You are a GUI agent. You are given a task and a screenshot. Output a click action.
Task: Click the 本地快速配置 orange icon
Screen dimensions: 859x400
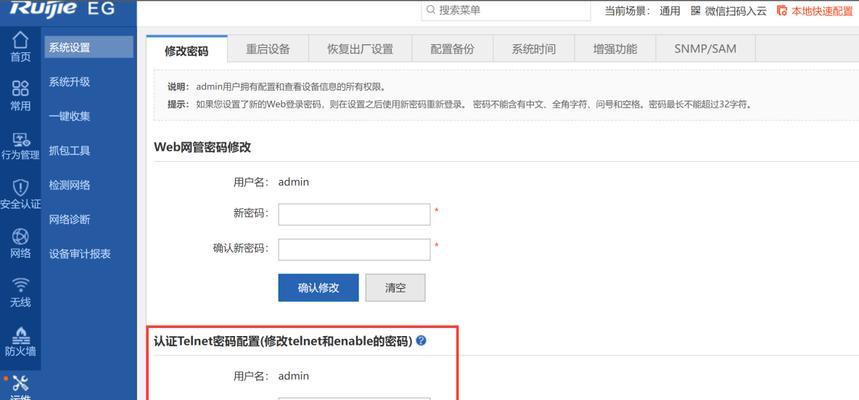click(782, 10)
